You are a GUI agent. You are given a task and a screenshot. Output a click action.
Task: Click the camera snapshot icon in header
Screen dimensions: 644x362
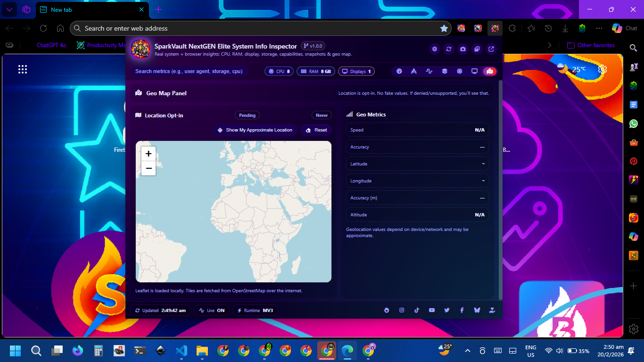coord(463,49)
